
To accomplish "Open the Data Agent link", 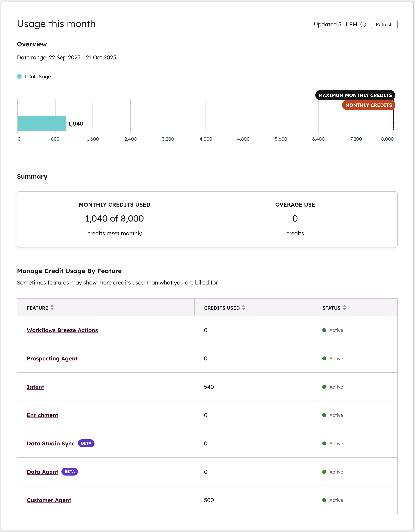I will pyautogui.click(x=42, y=472).
